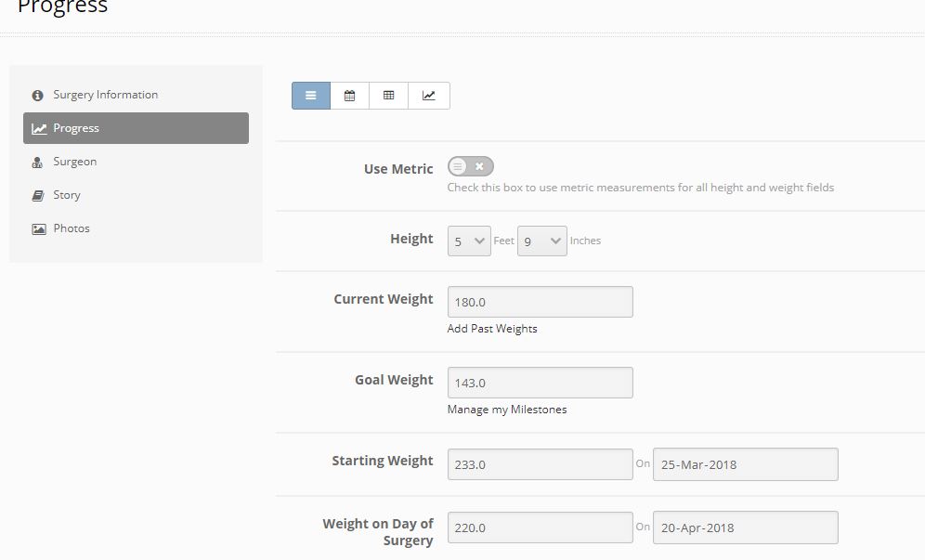Open the Height inches dropdown
The image size is (925, 560).
click(x=542, y=241)
